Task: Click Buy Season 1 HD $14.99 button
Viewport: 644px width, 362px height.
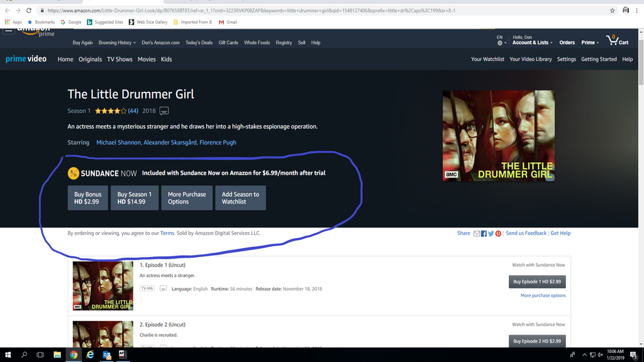Action: pos(135,198)
